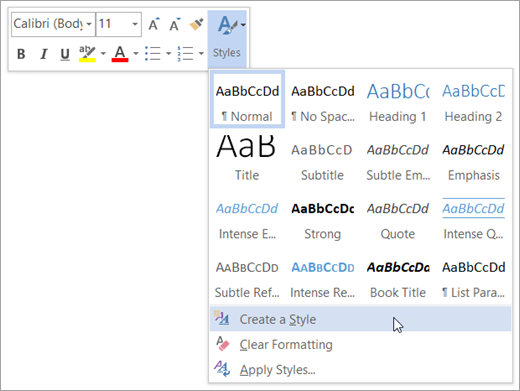The image size is (520, 391).
Task: Open the font name dropdown
Action: click(89, 24)
